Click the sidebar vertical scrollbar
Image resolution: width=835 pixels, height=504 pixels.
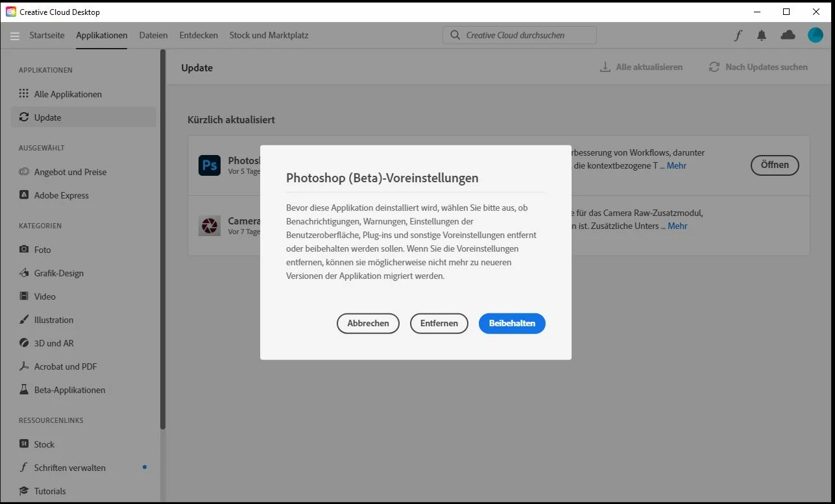click(163, 240)
